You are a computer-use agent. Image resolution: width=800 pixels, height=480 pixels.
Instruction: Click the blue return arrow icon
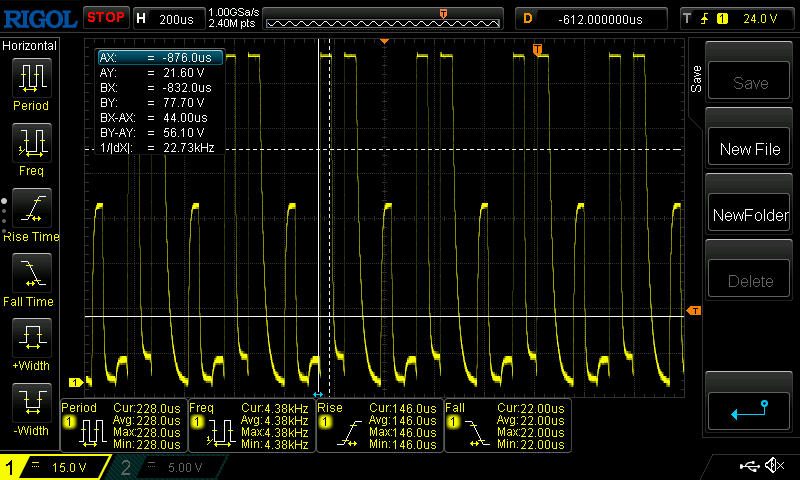pos(749,411)
